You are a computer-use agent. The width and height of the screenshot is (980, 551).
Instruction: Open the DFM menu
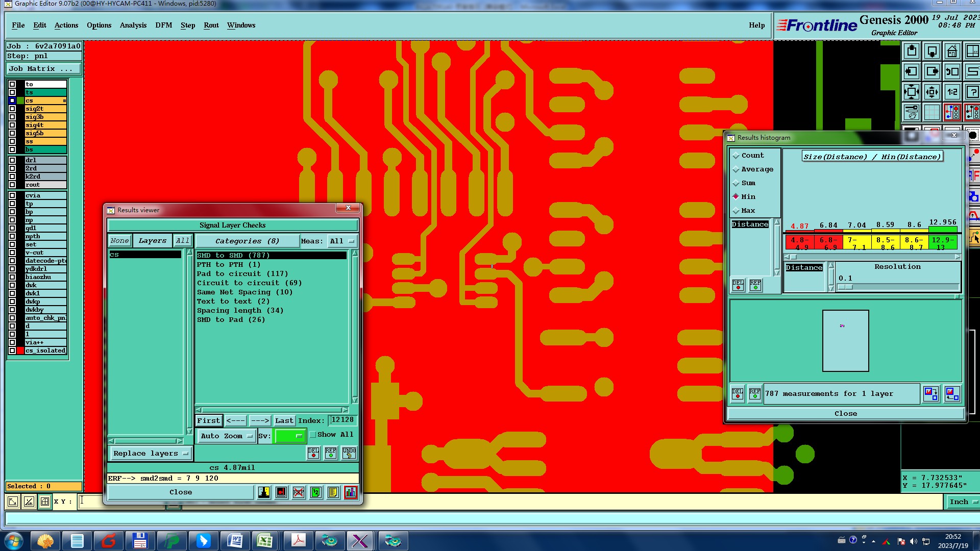coord(163,25)
